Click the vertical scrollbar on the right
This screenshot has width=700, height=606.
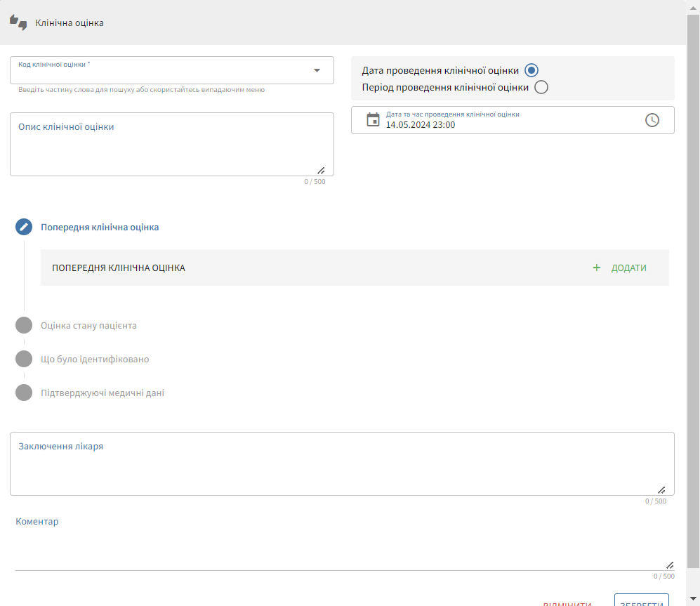(693, 281)
